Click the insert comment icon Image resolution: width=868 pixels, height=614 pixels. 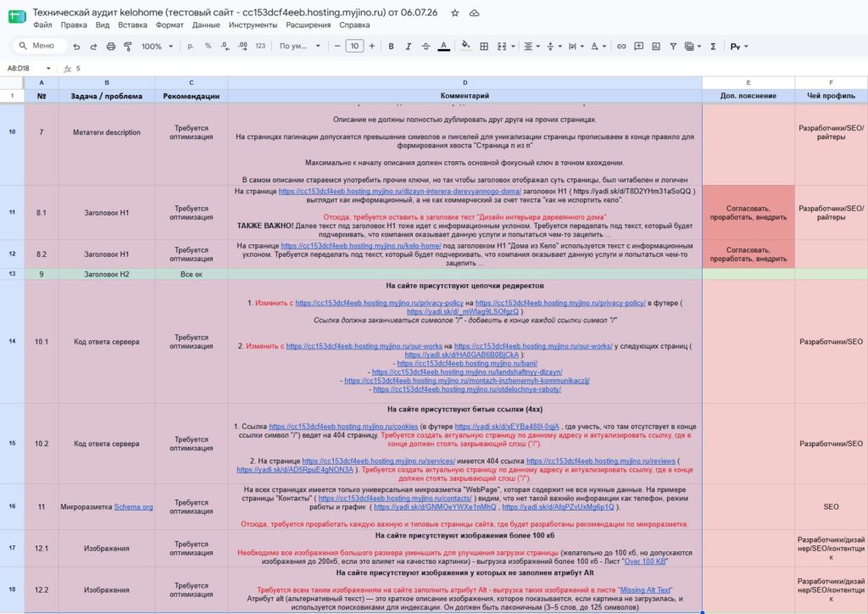click(638, 47)
